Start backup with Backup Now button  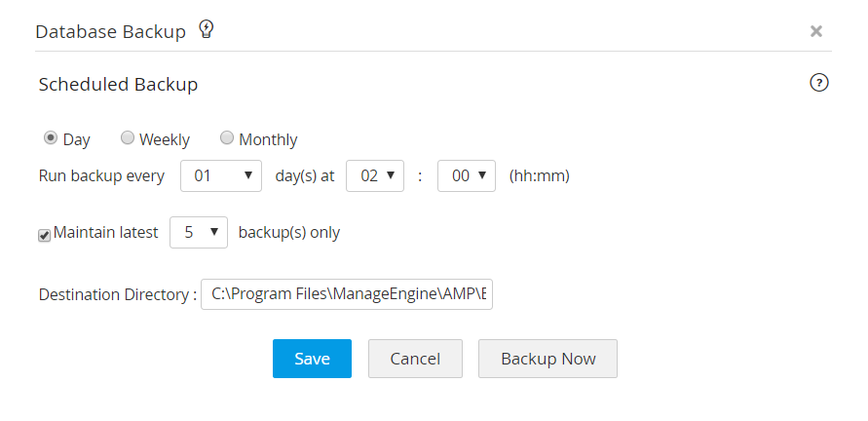547,359
